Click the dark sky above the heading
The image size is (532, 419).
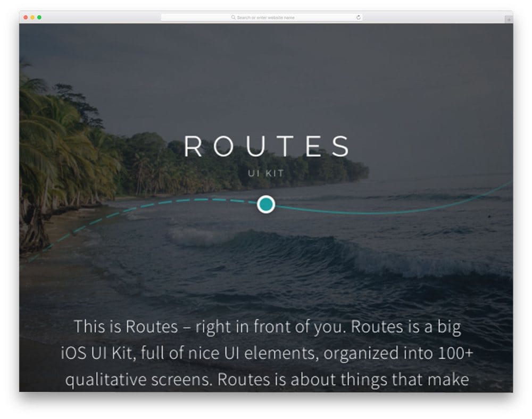click(266, 78)
